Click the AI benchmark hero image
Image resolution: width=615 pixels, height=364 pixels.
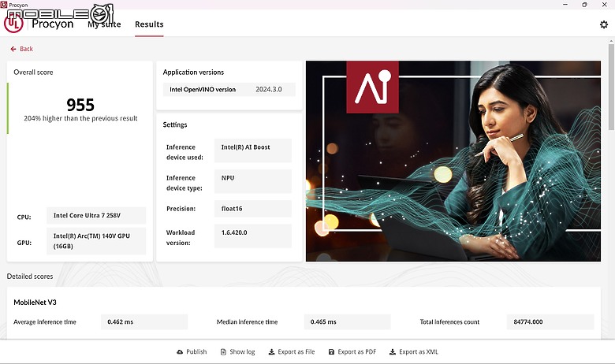coord(453,161)
